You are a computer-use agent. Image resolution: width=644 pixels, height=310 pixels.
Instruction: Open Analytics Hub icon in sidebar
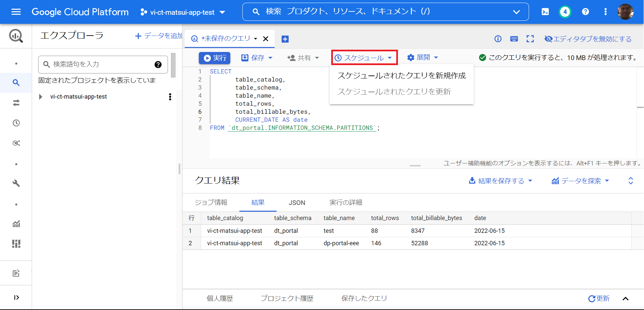(x=16, y=143)
